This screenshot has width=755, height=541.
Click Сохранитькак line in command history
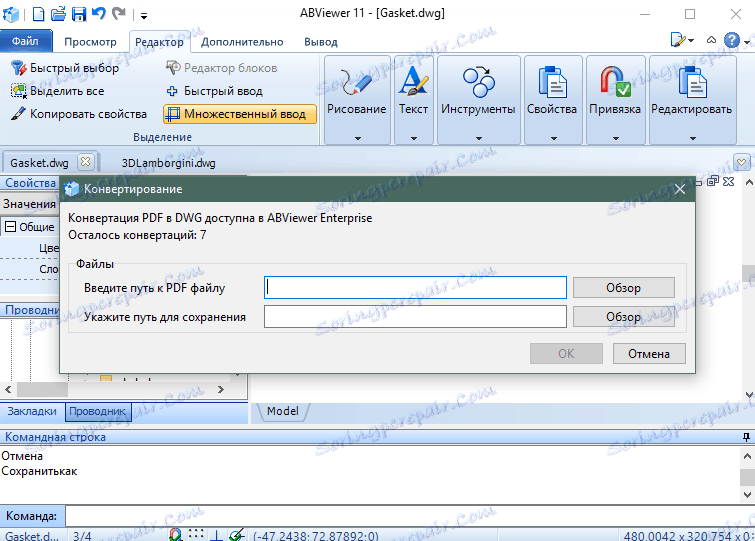[x=39, y=471]
